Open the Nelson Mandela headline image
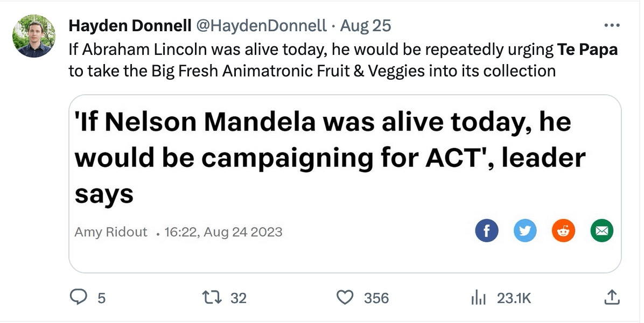The height and width of the screenshot is (323, 644). (x=330, y=156)
